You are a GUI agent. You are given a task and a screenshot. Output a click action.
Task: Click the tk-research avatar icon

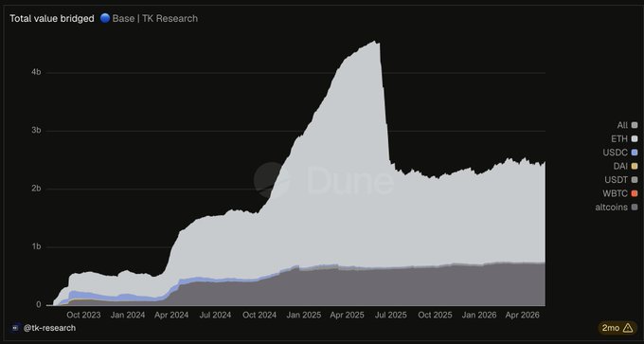point(15,328)
